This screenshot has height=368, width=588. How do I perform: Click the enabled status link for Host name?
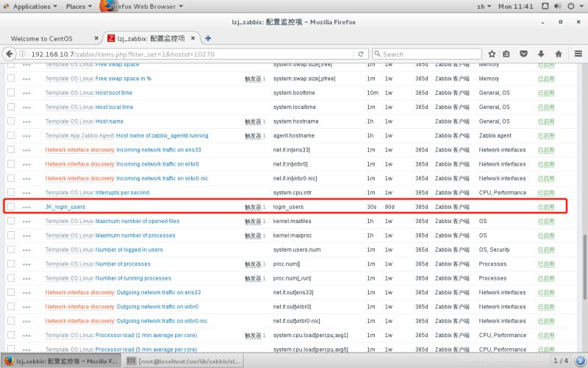[546, 121]
